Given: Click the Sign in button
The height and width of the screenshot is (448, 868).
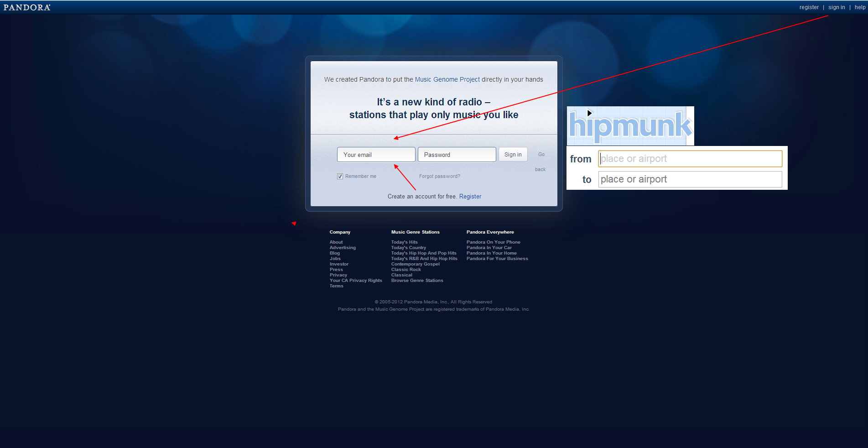Looking at the screenshot, I should (x=513, y=155).
